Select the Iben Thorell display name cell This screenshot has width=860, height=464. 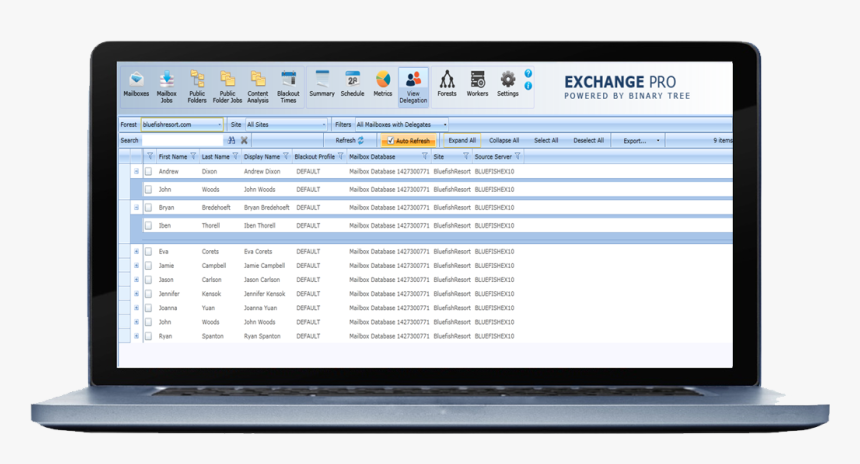coord(259,225)
